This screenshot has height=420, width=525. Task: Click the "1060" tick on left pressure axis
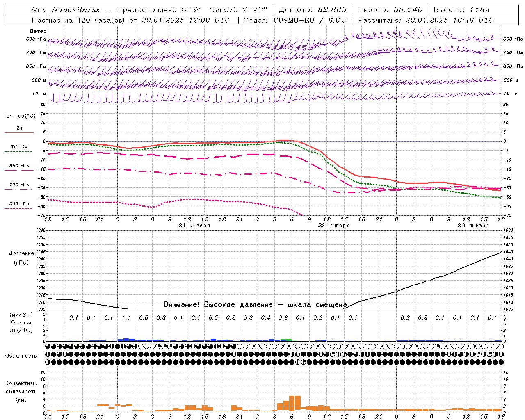(41, 230)
